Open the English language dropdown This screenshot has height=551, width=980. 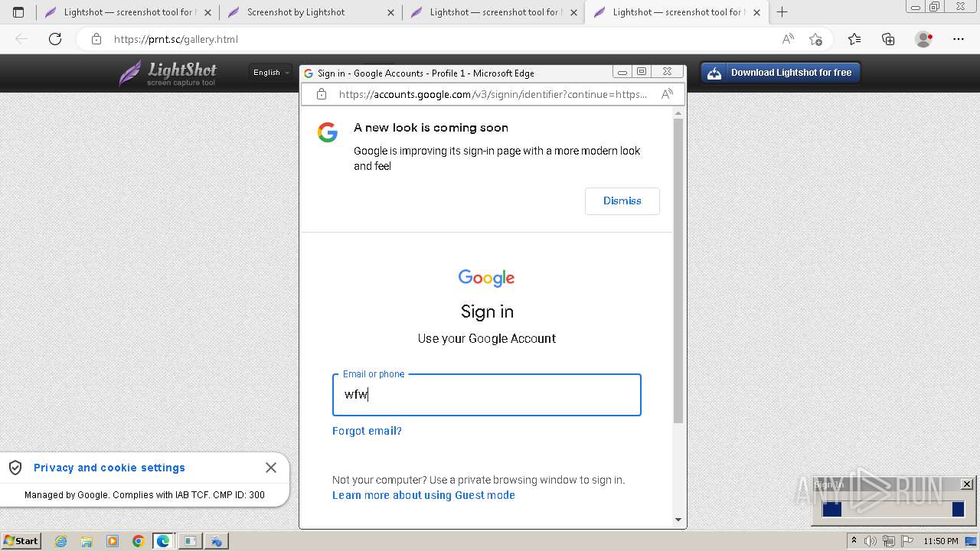point(272,73)
